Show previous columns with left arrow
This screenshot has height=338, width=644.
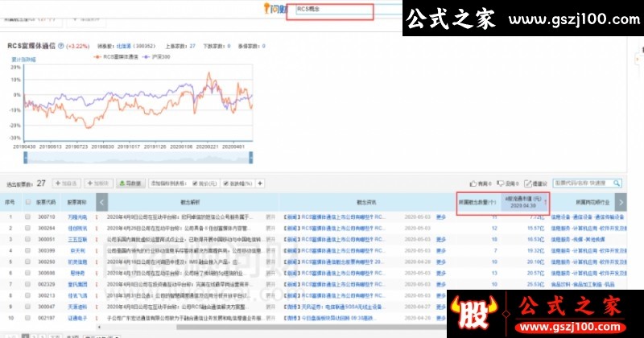[x=101, y=202]
